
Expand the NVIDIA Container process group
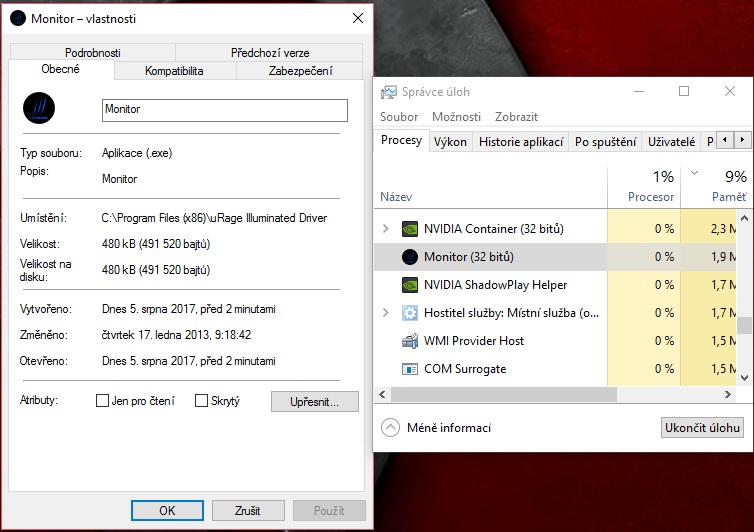(x=385, y=228)
